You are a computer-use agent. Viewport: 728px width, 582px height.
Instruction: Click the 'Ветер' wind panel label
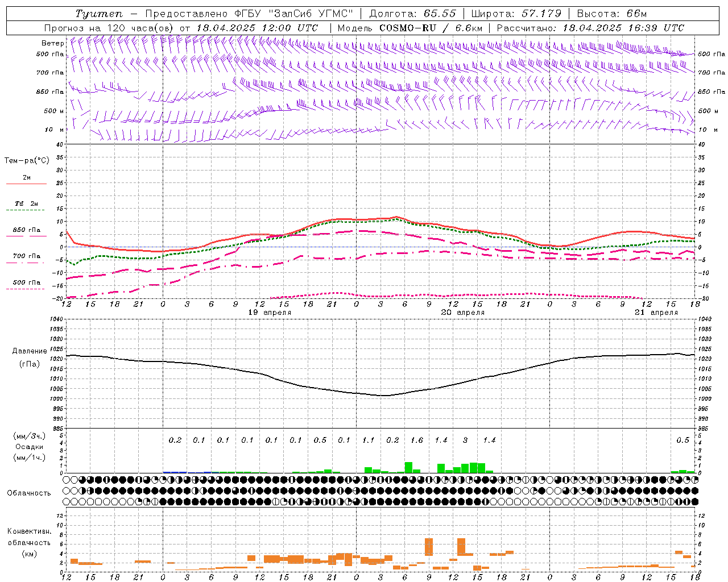pyautogui.click(x=52, y=43)
